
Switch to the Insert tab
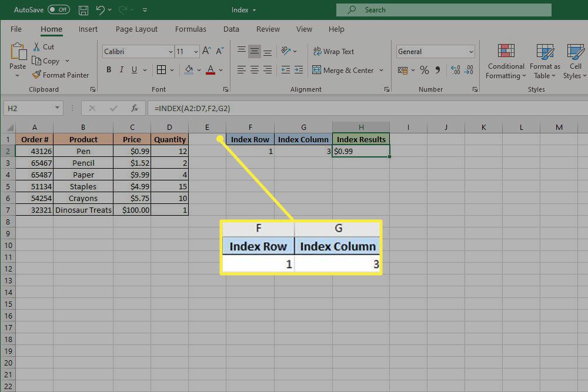click(x=88, y=29)
